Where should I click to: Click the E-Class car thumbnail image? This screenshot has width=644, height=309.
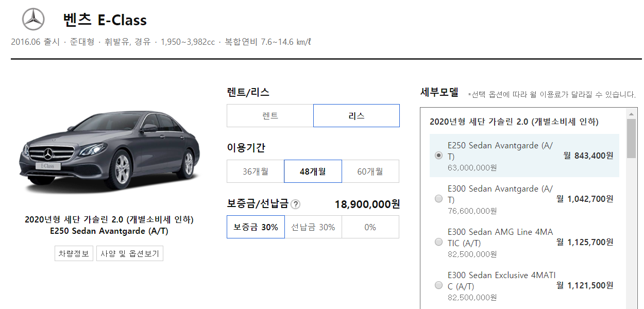click(x=109, y=151)
